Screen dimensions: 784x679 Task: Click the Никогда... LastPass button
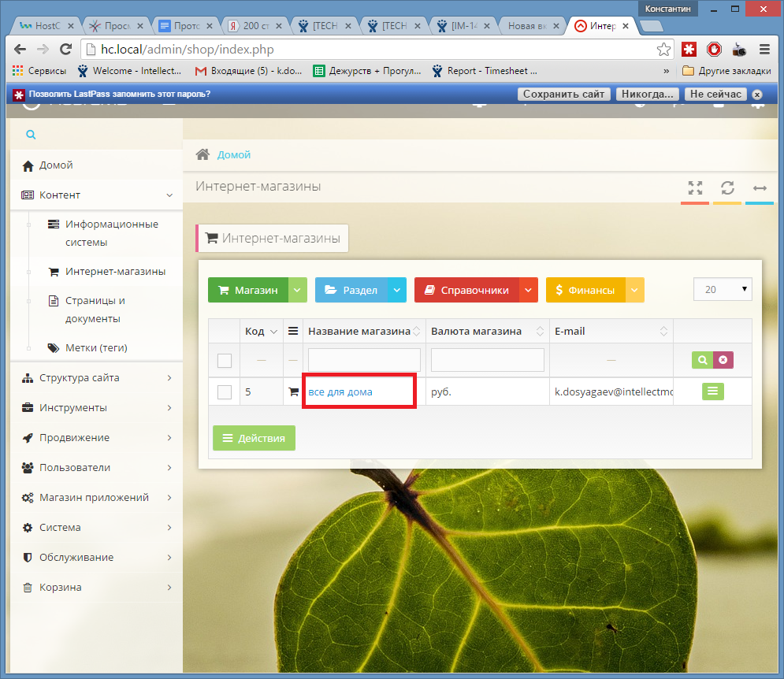point(647,94)
